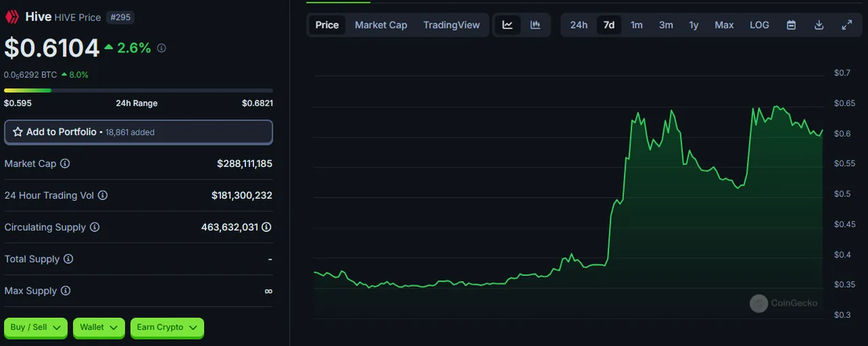
Task: Click the Hive logo icon
Action: pyautogui.click(x=12, y=17)
